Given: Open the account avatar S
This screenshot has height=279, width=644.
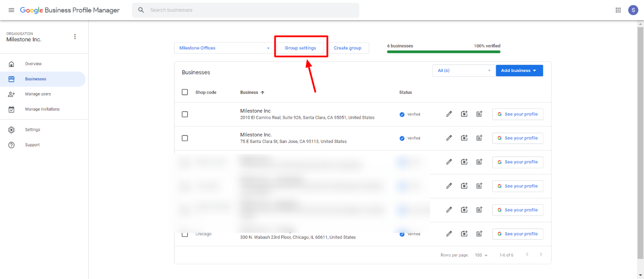Looking at the screenshot, I should tap(633, 10).
